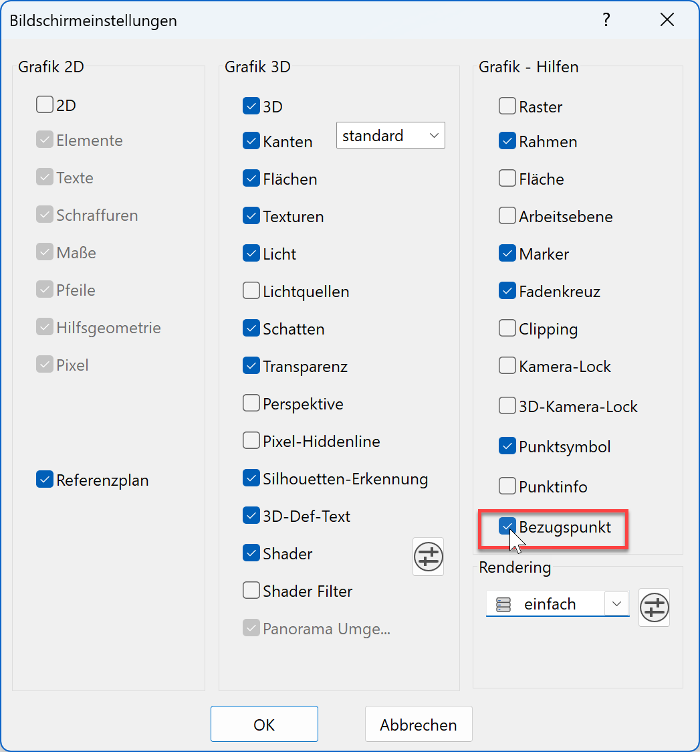Image resolution: width=700 pixels, height=752 pixels.
Task: Enable Lichtquellen checkbox
Action: [251, 291]
